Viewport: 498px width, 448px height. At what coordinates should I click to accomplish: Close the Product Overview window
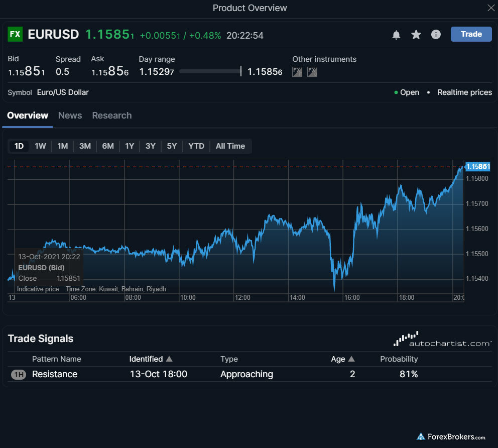[x=490, y=8]
